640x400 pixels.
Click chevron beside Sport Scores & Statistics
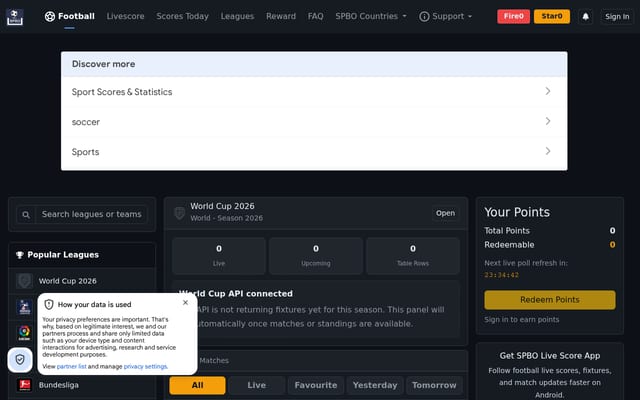tap(548, 91)
